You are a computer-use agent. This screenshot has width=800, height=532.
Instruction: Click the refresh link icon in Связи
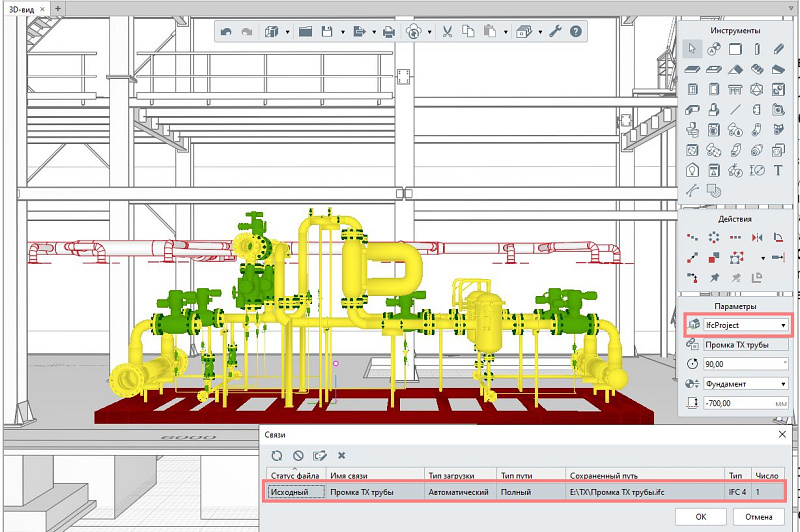coord(276,455)
